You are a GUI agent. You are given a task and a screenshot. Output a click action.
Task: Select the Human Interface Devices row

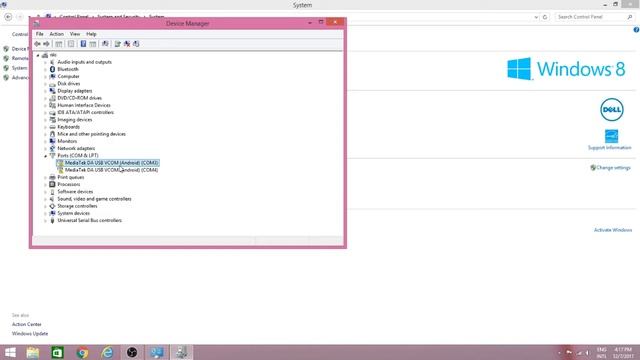tap(84, 105)
